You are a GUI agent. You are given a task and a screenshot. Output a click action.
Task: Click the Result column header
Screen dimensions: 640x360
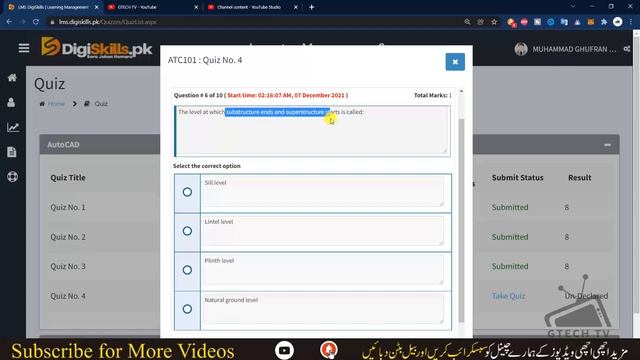pos(580,178)
